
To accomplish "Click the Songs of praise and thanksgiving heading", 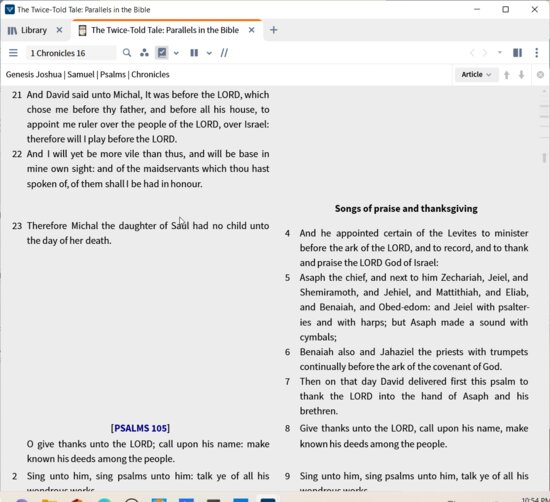I will 406,209.
